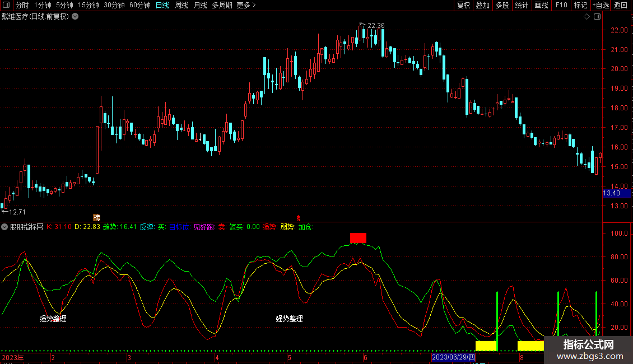The width and height of the screenshot is (633, 364).
Task: Toggle the right side panel icon
Action: coord(597,17)
